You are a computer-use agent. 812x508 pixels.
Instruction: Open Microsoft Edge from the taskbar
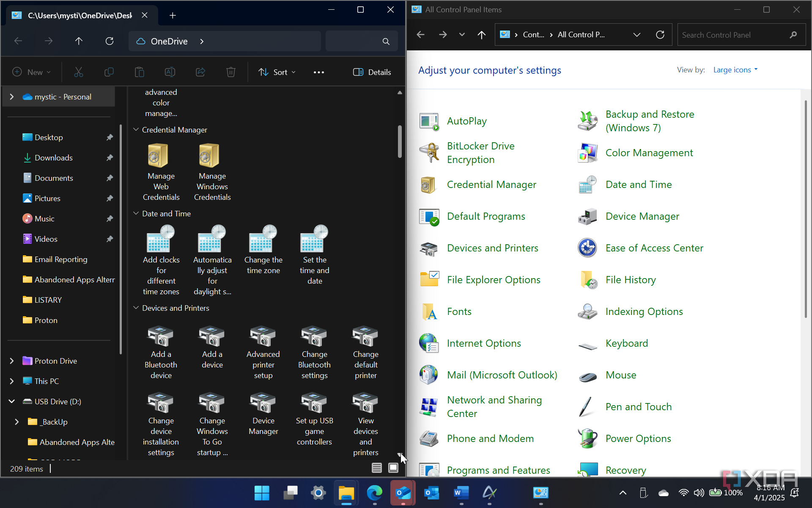pyautogui.click(x=375, y=492)
